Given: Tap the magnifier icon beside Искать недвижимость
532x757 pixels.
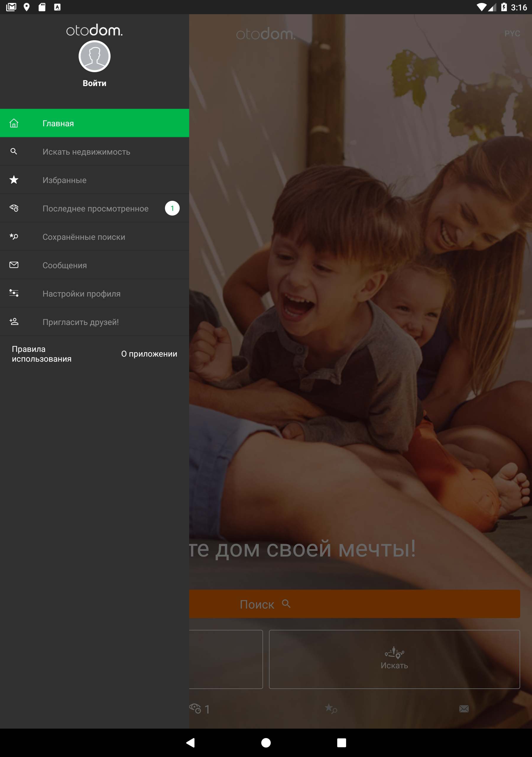Looking at the screenshot, I should [14, 151].
